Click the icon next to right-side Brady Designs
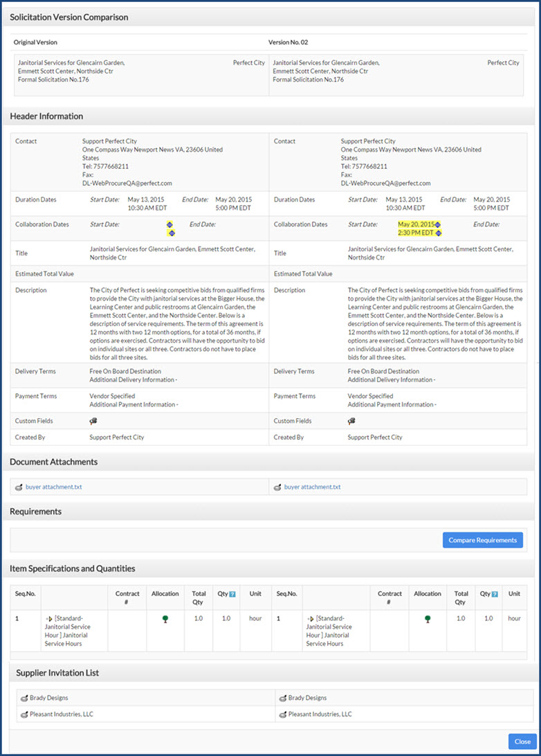 tap(282, 698)
